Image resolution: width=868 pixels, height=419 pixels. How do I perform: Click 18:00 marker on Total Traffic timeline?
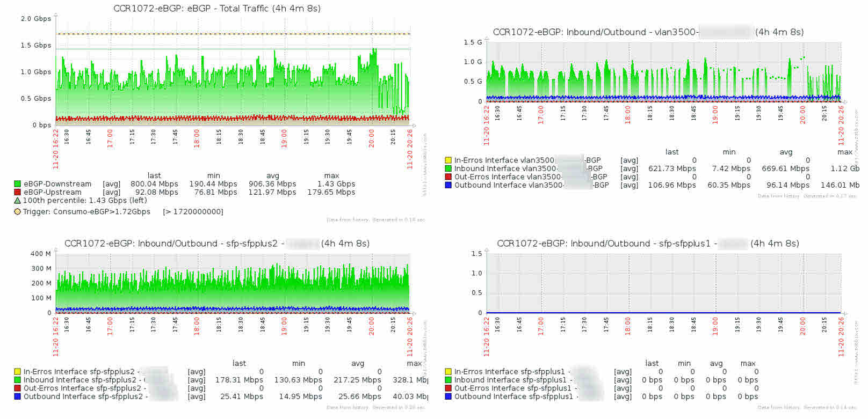click(x=197, y=138)
